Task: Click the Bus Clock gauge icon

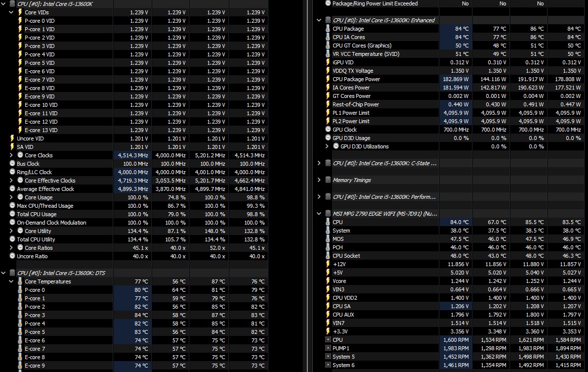Action: [x=12, y=163]
